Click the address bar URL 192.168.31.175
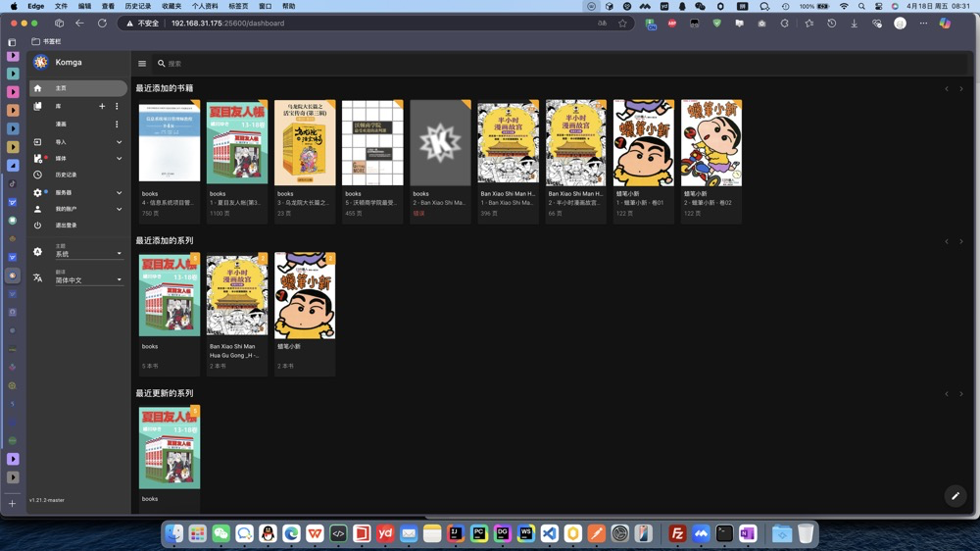Image resolution: width=980 pixels, height=551 pixels. coord(227,24)
